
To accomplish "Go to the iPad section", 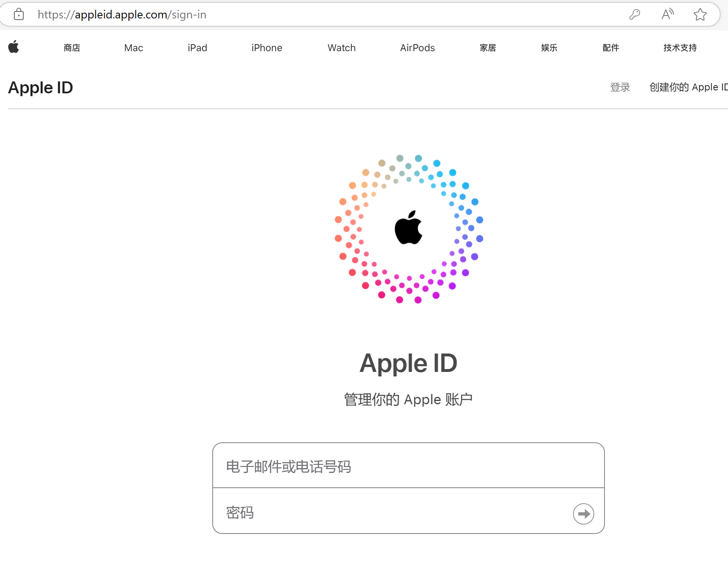I will [x=197, y=48].
